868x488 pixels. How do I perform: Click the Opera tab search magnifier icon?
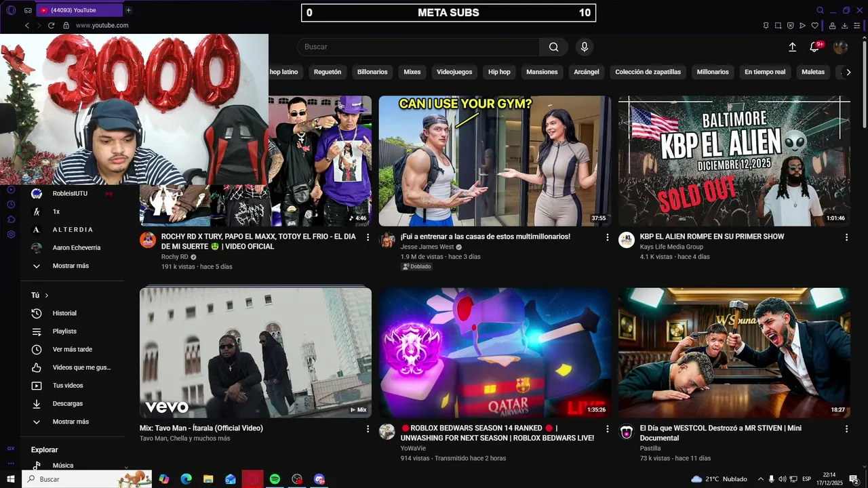[x=820, y=10]
